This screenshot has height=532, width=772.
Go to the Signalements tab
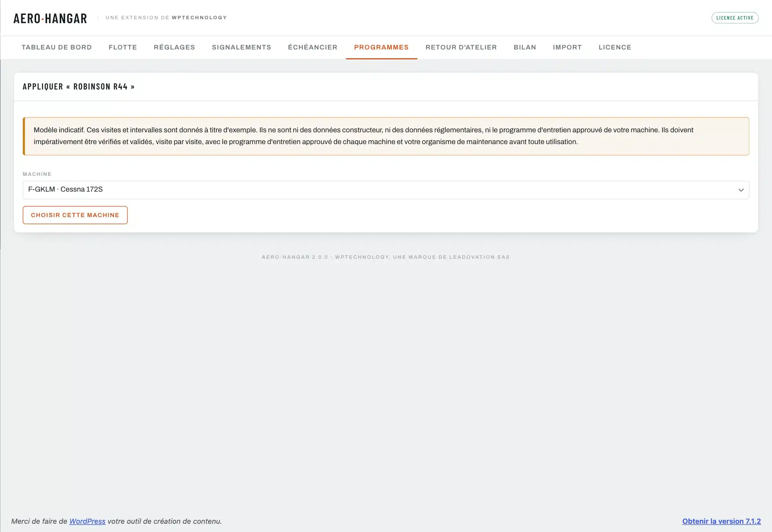pyautogui.click(x=241, y=47)
